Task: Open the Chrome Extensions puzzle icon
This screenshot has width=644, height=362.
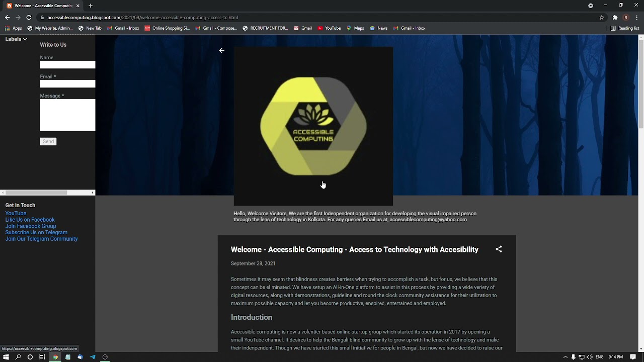Action: [x=615, y=17]
